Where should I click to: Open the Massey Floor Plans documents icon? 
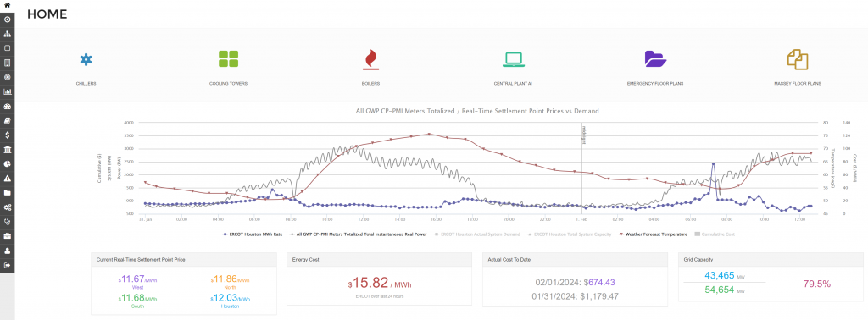coord(798,59)
